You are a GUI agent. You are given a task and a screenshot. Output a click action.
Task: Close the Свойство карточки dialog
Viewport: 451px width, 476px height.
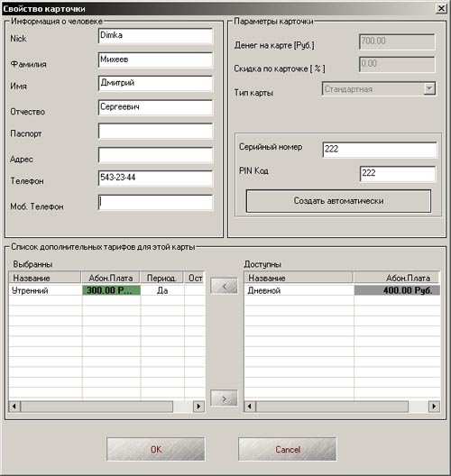441,8
